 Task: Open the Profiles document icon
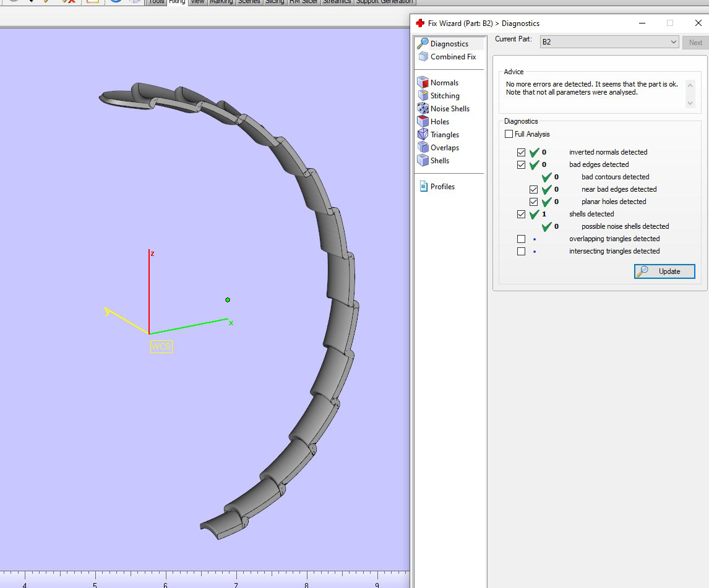coord(423,187)
